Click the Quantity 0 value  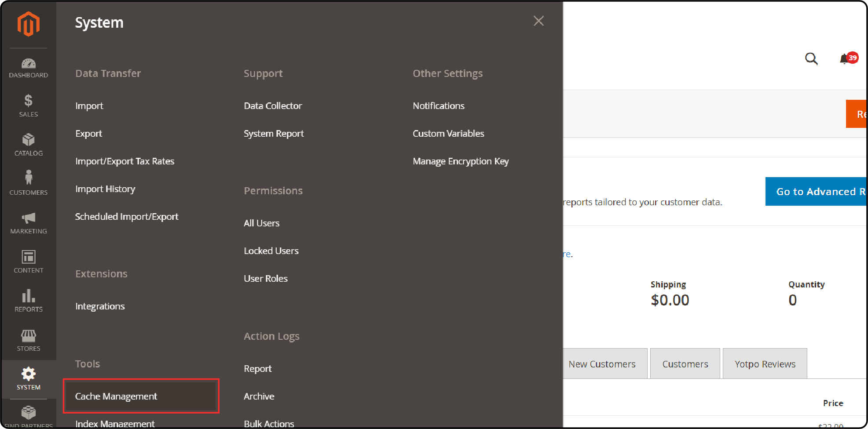(793, 300)
